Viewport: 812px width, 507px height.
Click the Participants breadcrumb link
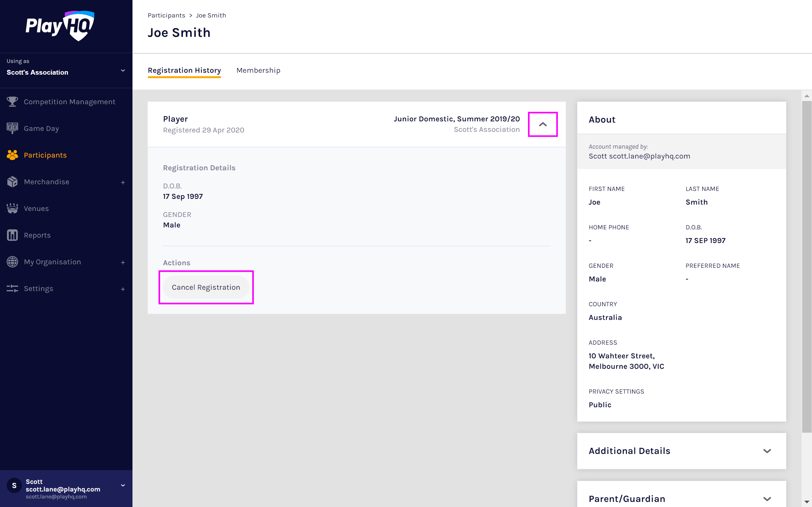click(166, 16)
